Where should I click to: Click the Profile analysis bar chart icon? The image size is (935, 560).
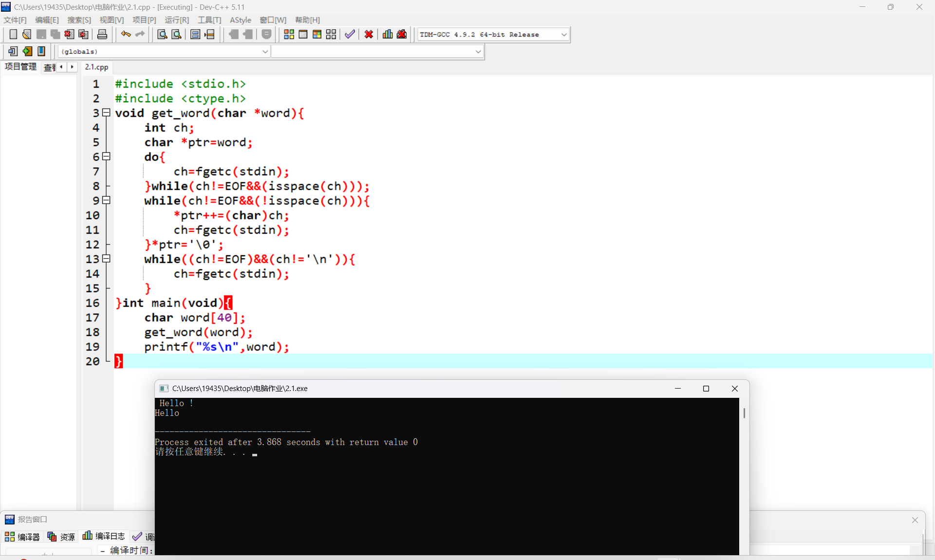[x=388, y=34]
